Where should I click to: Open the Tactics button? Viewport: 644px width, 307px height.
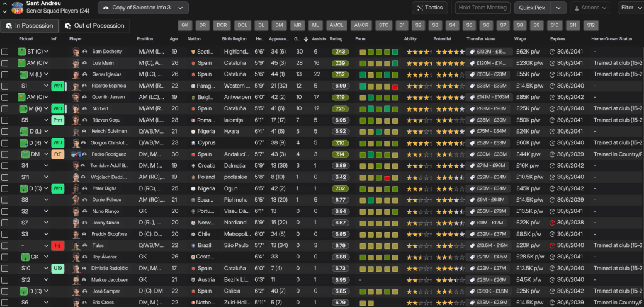click(430, 8)
